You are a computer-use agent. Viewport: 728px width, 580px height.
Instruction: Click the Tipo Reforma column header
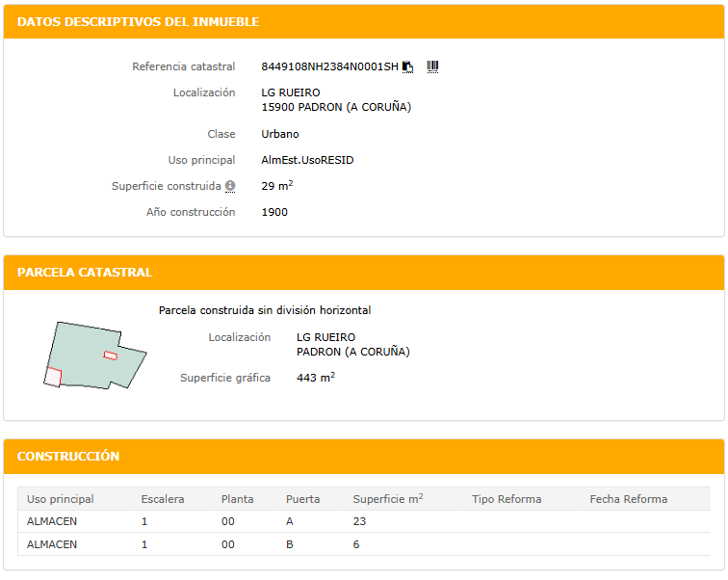tap(507, 499)
